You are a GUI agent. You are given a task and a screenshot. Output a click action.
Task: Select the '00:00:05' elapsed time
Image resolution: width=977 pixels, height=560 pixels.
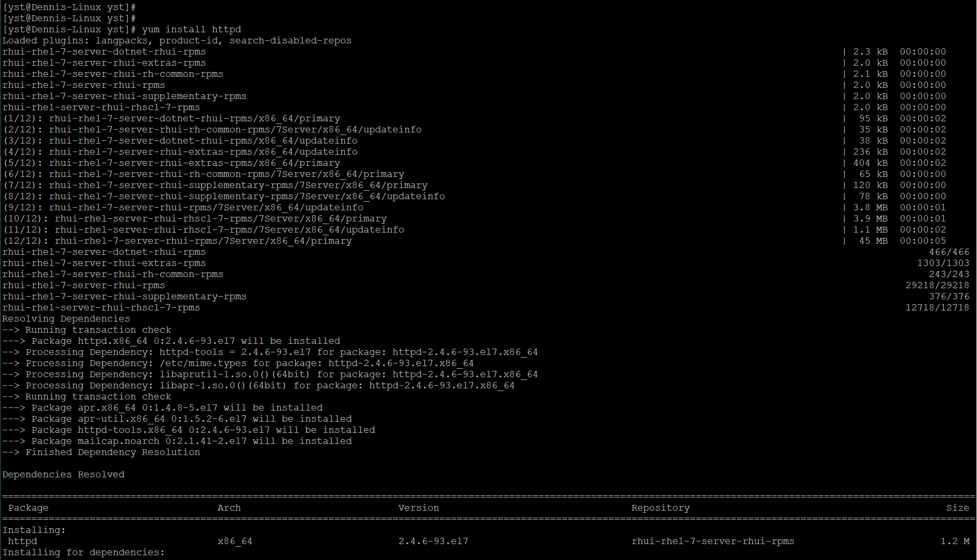click(x=922, y=241)
